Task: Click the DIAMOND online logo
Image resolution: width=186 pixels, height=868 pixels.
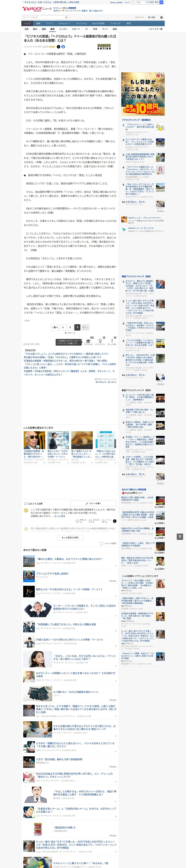Action: click(x=104, y=47)
